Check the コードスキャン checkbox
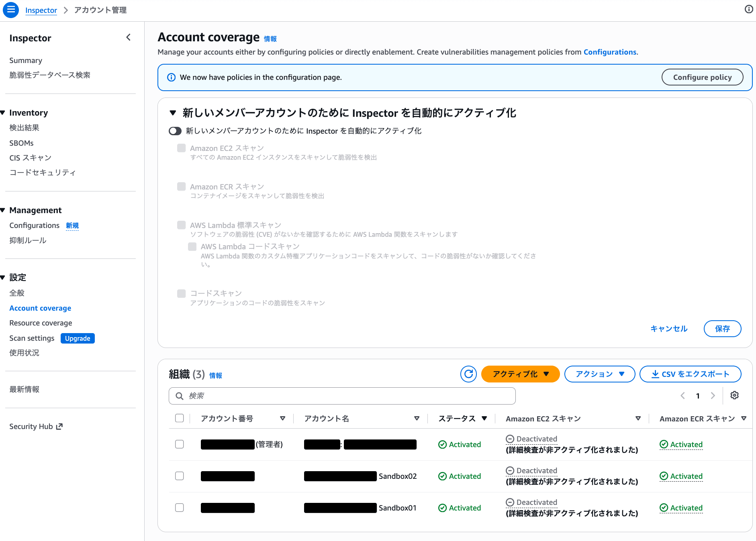 [x=182, y=293]
